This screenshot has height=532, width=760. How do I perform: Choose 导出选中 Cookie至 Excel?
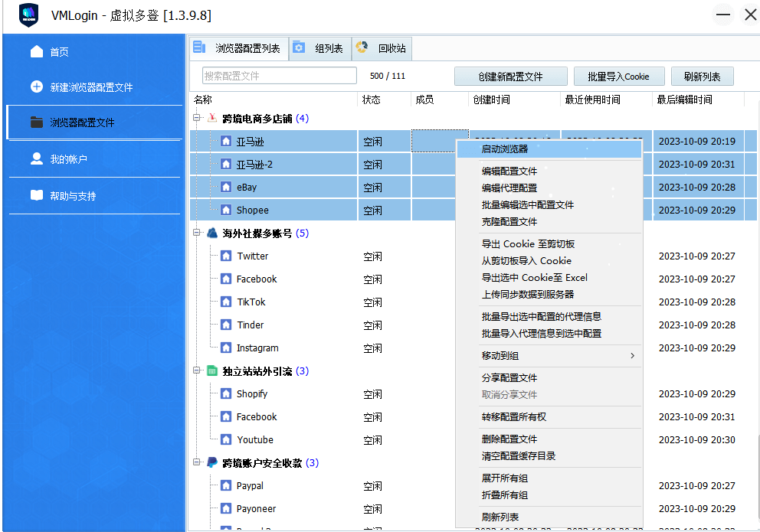[549, 277]
